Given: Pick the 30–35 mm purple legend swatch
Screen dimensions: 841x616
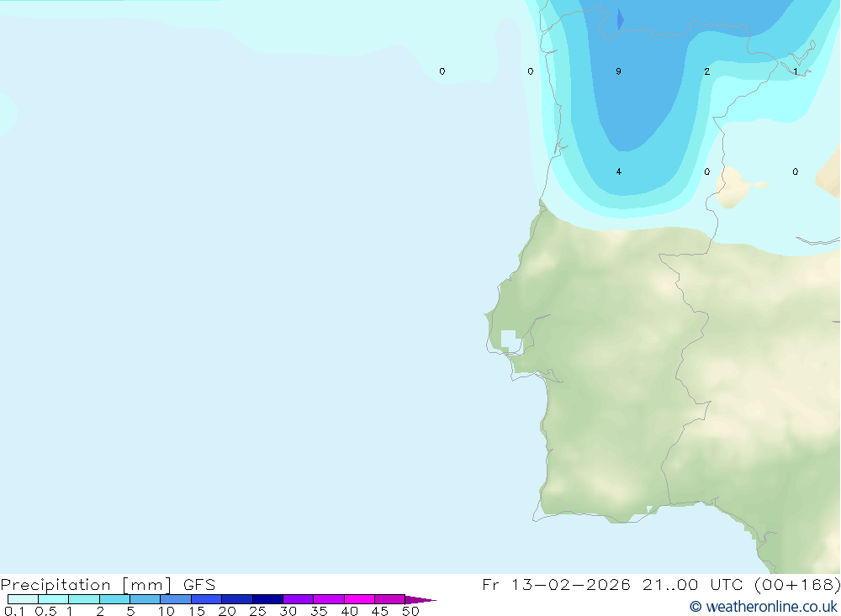Looking at the screenshot, I should tap(299, 599).
